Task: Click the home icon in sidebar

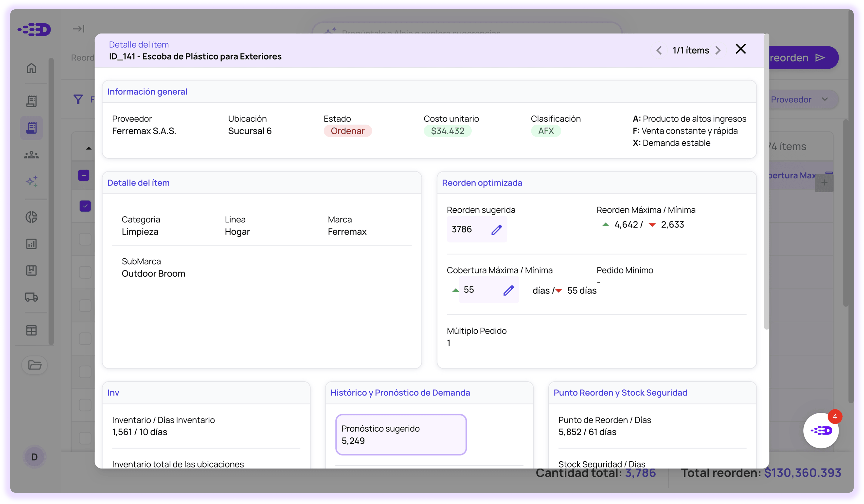Action: coord(31,68)
